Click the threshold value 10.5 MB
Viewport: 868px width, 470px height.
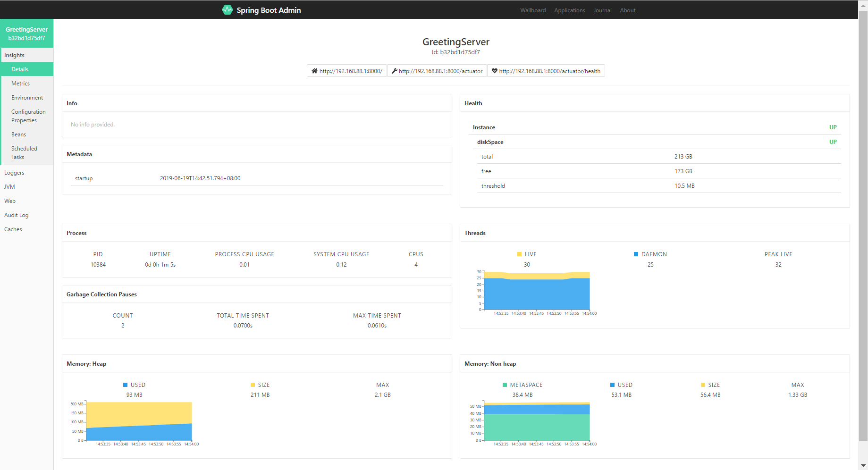point(684,186)
